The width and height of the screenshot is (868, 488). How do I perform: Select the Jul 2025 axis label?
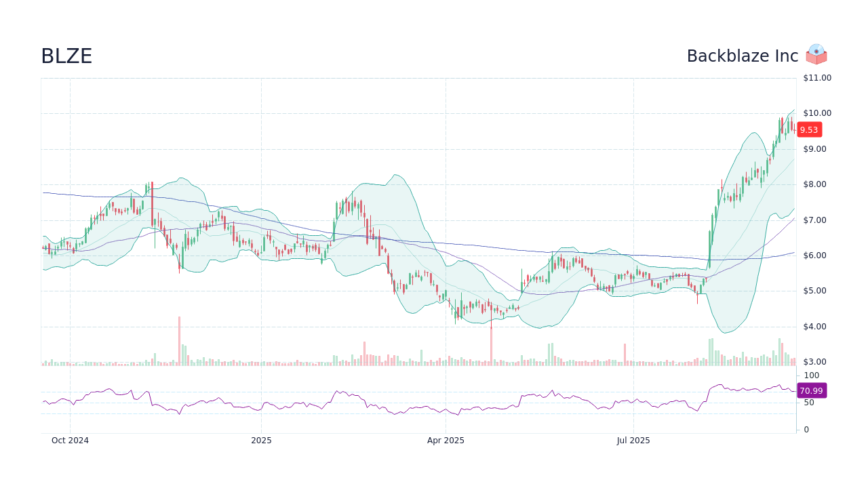[x=633, y=440]
